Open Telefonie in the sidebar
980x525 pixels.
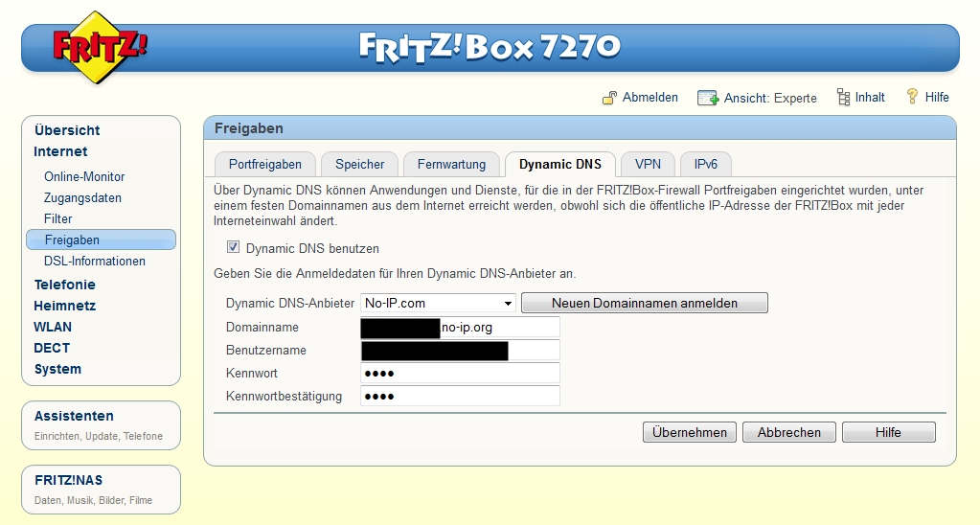(x=65, y=285)
